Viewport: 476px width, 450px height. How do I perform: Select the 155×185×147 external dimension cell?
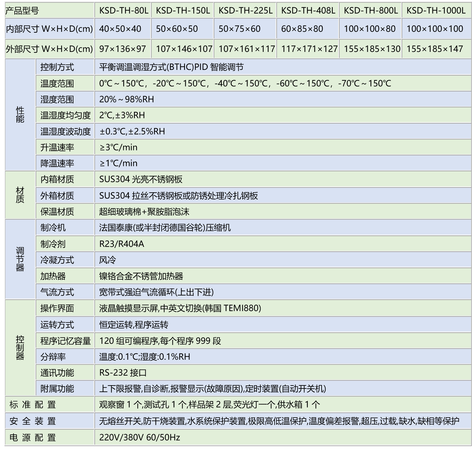(x=435, y=49)
